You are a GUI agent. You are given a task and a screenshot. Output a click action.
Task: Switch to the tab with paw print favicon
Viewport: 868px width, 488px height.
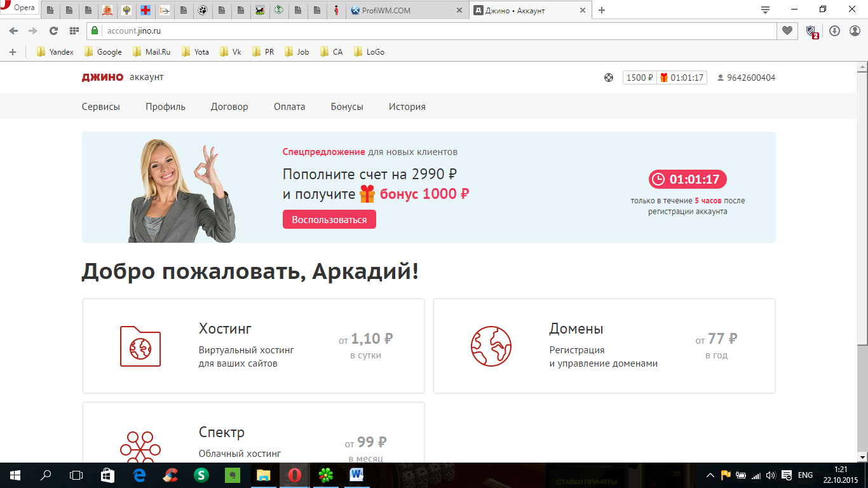203,10
